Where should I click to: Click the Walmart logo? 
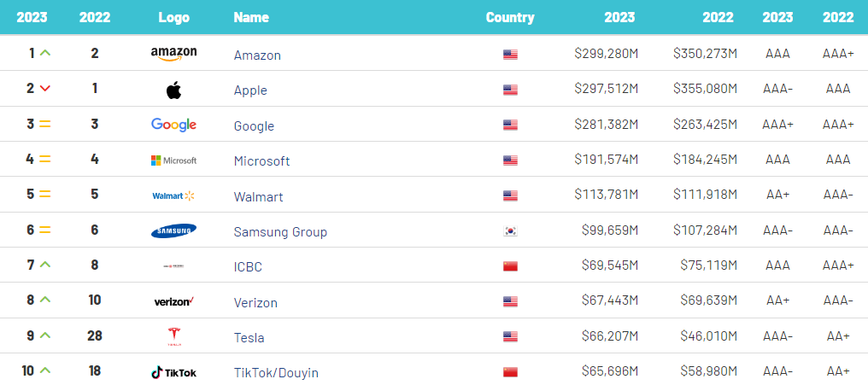click(x=173, y=195)
